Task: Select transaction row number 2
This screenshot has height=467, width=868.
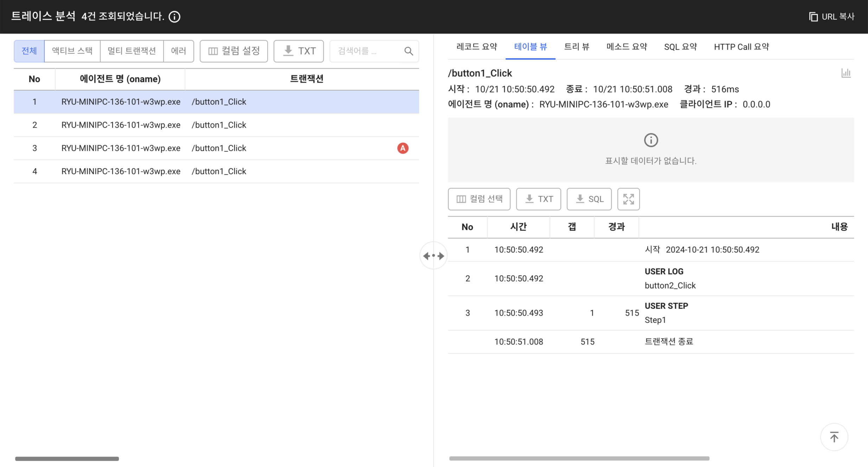Action: (x=216, y=125)
